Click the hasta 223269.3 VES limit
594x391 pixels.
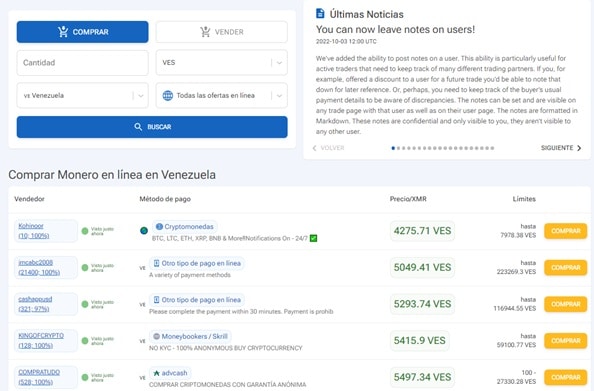(516, 267)
